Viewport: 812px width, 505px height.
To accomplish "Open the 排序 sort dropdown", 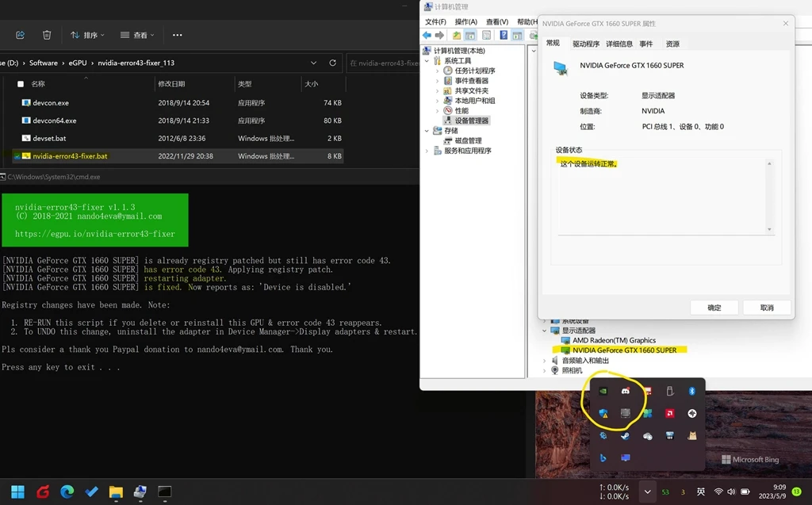I will tap(87, 35).
